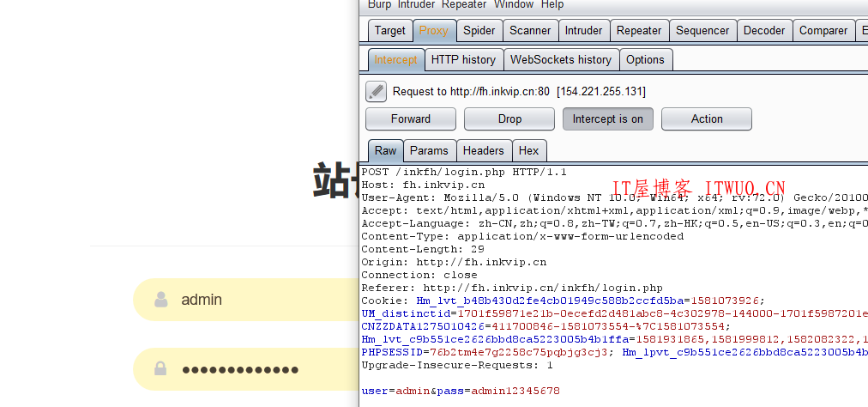This screenshot has height=407, width=868.
Task: Click the User-Agent header line
Action: coord(614,198)
